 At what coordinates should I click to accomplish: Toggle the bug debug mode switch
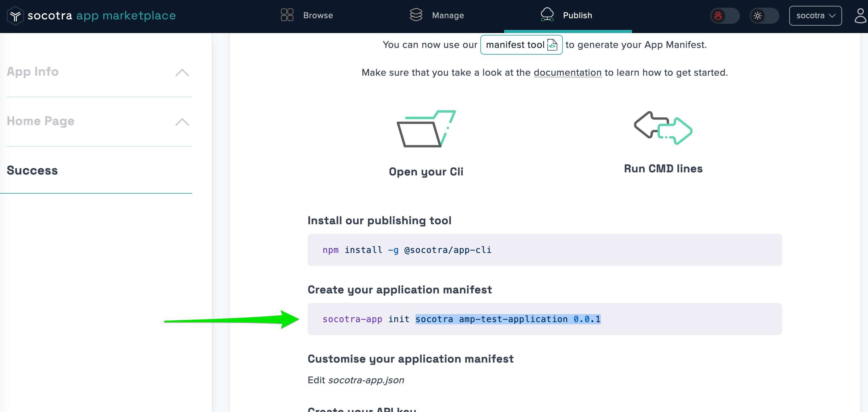(x=724, y=16)
